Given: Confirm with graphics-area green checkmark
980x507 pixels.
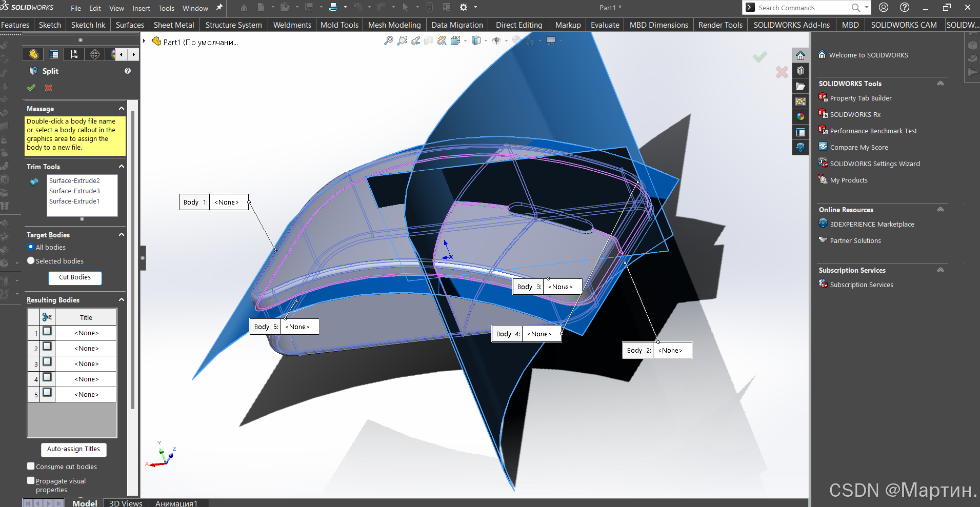Looking at the screenshot, I should [x=760, y=56].
